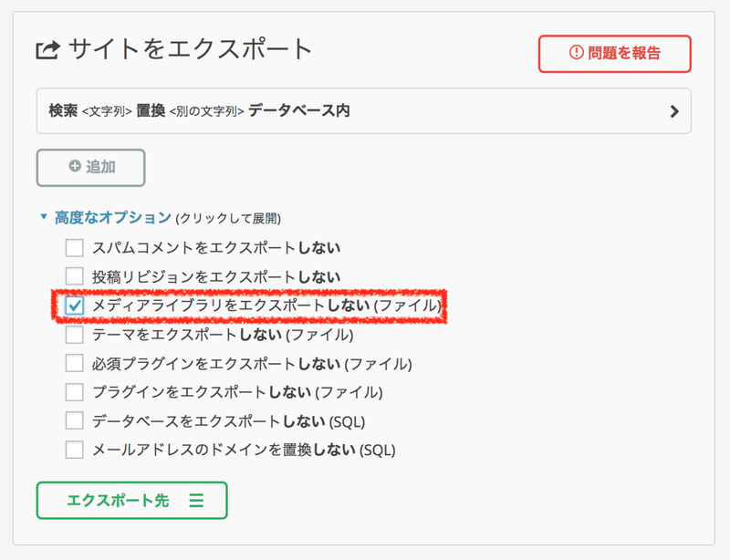The width and height of the screenshot is (730, 560).
Task: Collapse the 高度なオプション triangle
Action: click(x=44, y=217)
